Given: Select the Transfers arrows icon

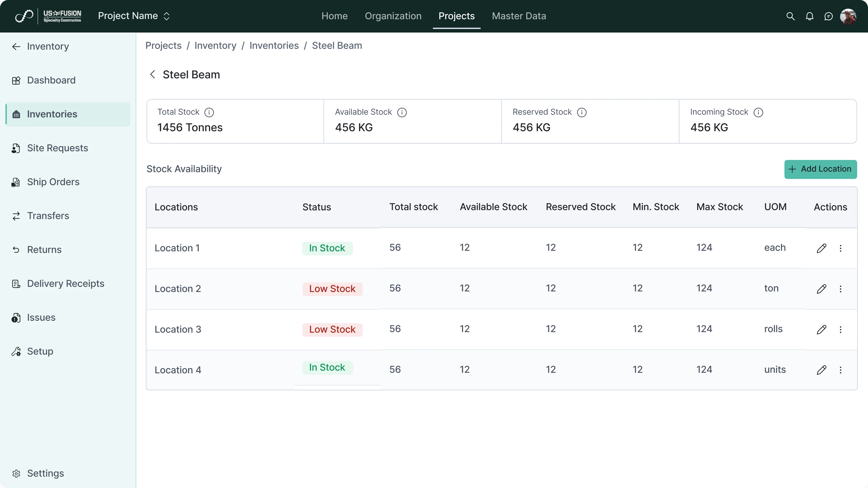Looking at the screenshot, I should point(16,216).
